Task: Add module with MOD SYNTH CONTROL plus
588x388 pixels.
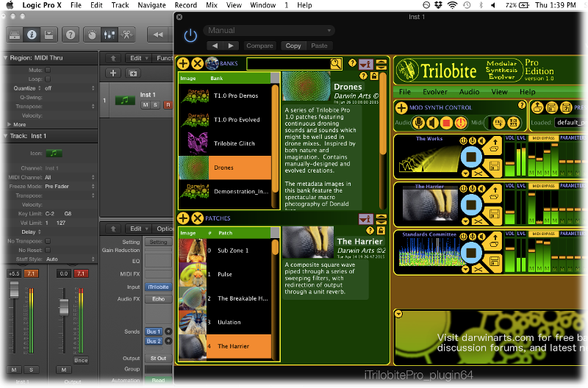Action: [x=401, y=107]
